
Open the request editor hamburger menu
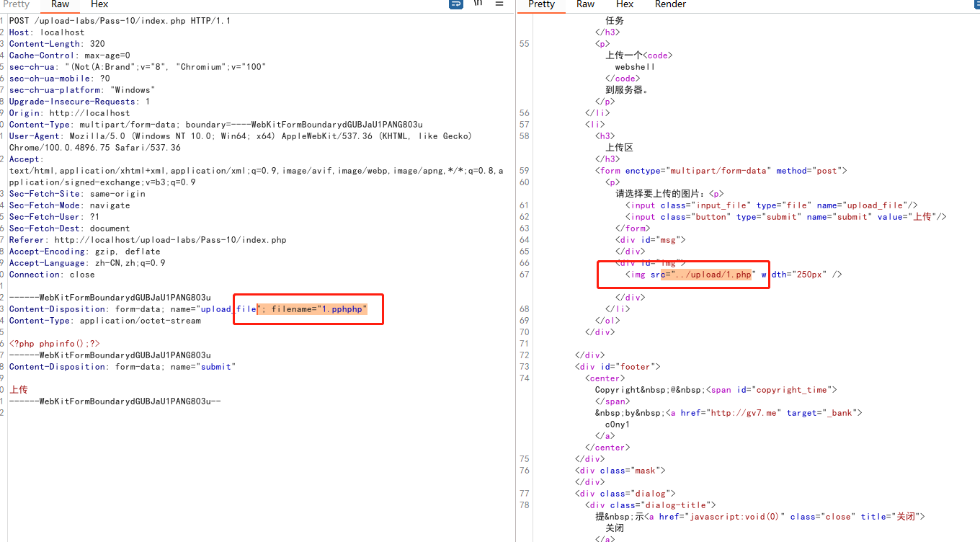pos(499,4)
